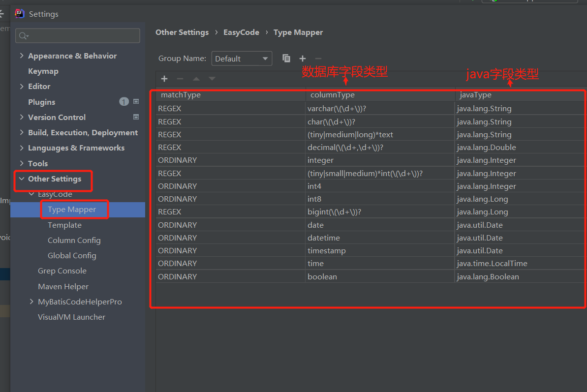Select the time column type cell

tap(380, 263)
